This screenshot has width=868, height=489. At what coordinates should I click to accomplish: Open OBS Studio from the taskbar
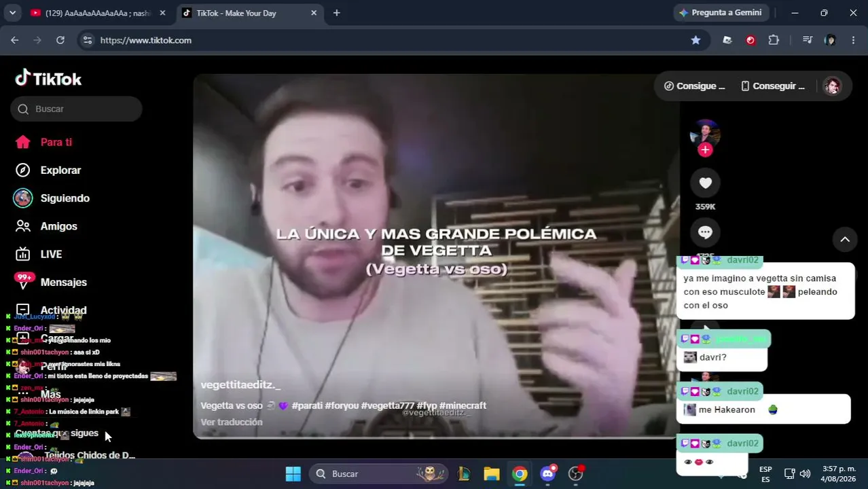tap(576, 473)
